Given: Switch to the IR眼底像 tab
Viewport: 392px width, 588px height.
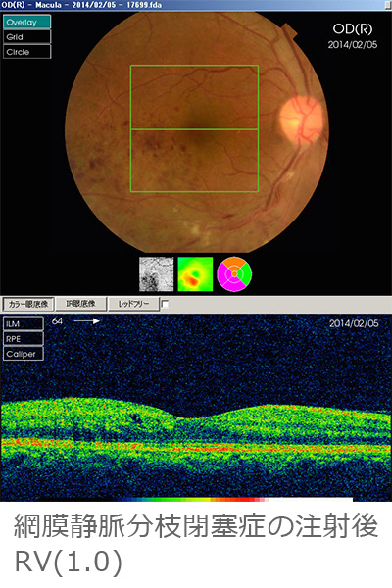Looking at the screenshot, I should tap(80, 304).
